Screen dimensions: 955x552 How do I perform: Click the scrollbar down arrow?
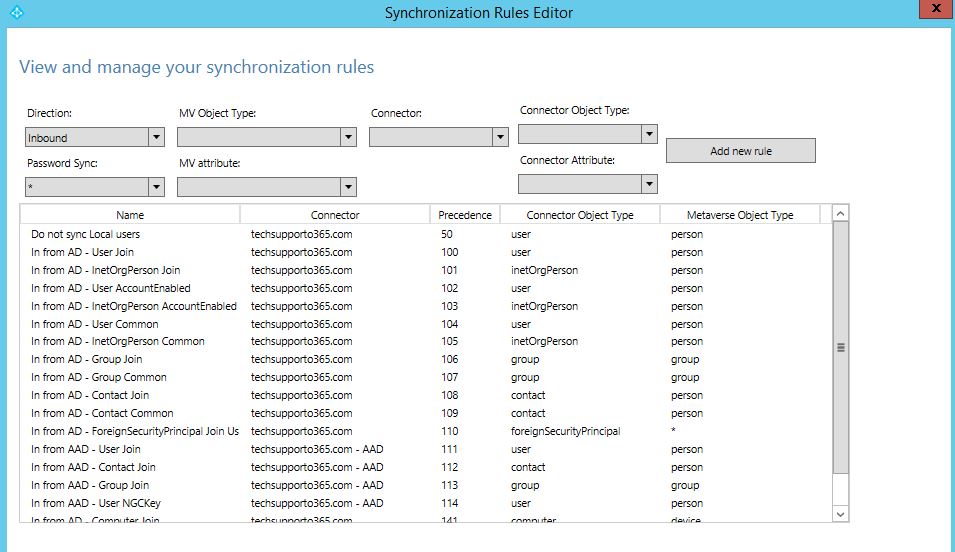840,514
